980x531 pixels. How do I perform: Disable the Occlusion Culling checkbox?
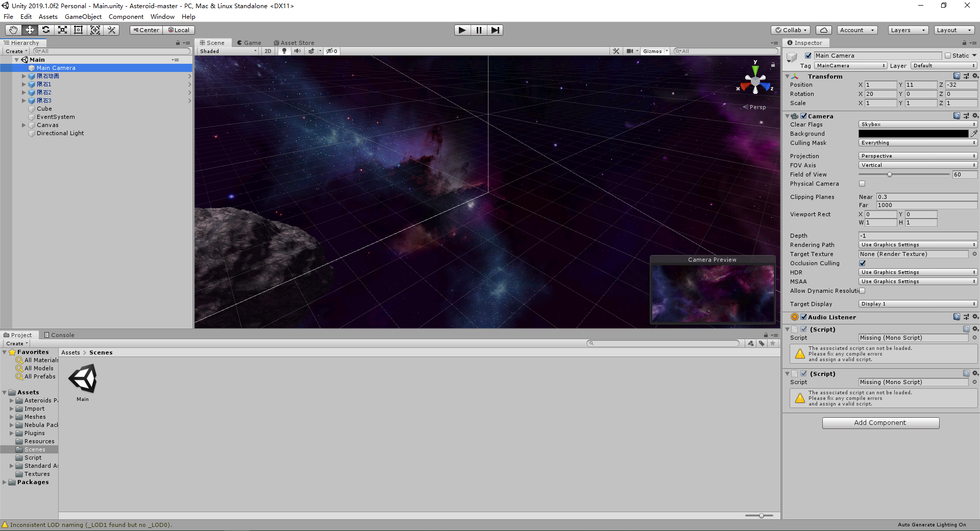pyautogui.click(x=862, y=263)
